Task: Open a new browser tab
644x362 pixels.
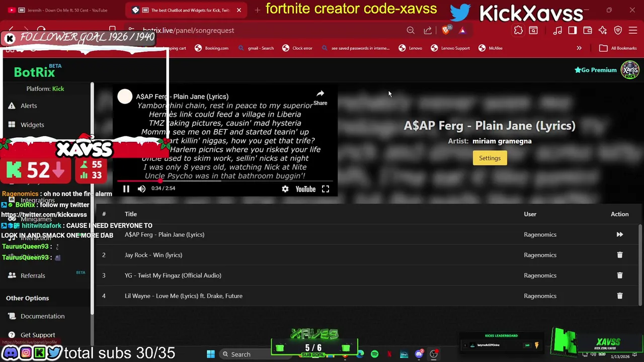Action: [257, 10]
